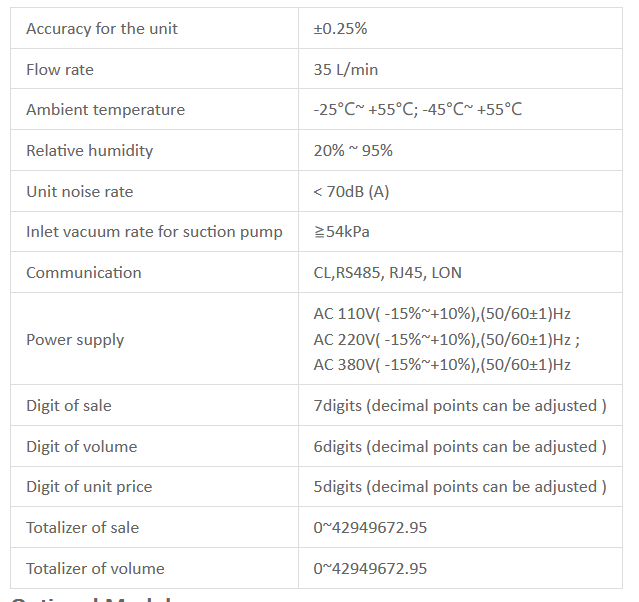Click the "Accuracy for the unit" label cell
The height and width of the screenshot is (602, 639).
(x=102, y=29)
